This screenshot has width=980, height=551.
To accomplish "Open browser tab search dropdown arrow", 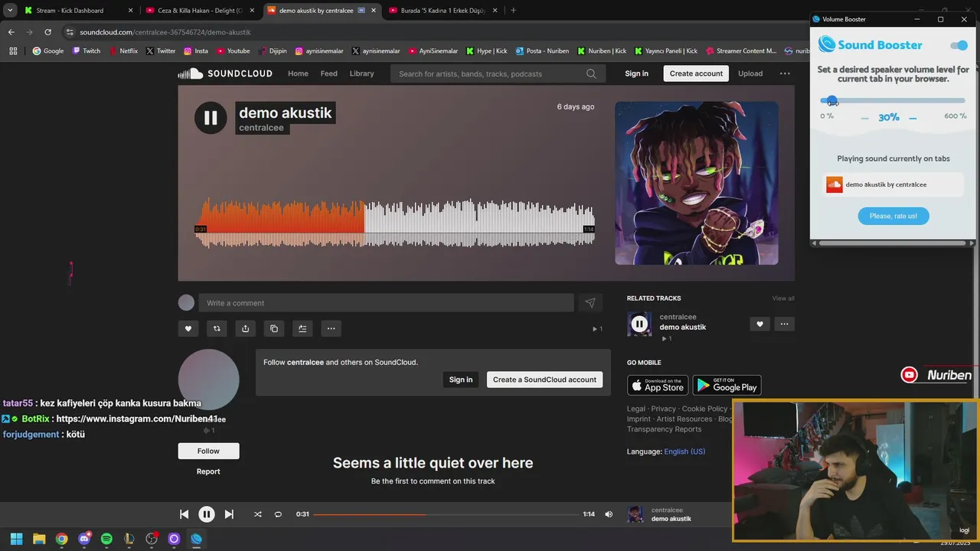I will 9,11.
